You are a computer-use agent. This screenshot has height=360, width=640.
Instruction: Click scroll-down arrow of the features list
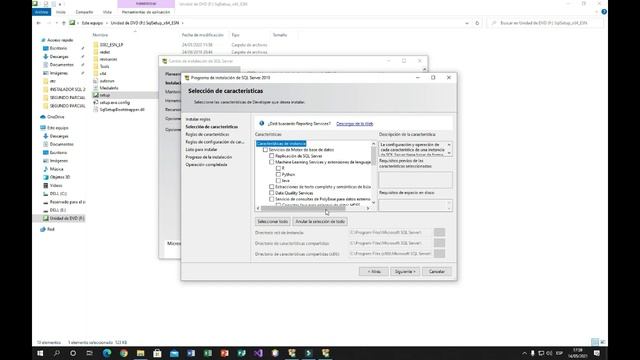[373, 203]
